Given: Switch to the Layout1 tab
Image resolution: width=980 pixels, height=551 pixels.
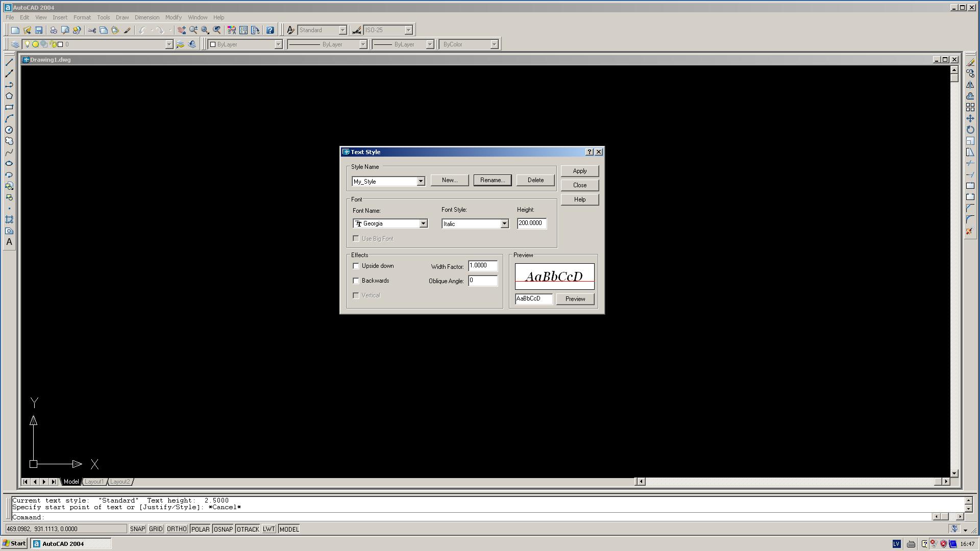Looking at the screenshot, I should pyautogui.click(x=94, y=482).
